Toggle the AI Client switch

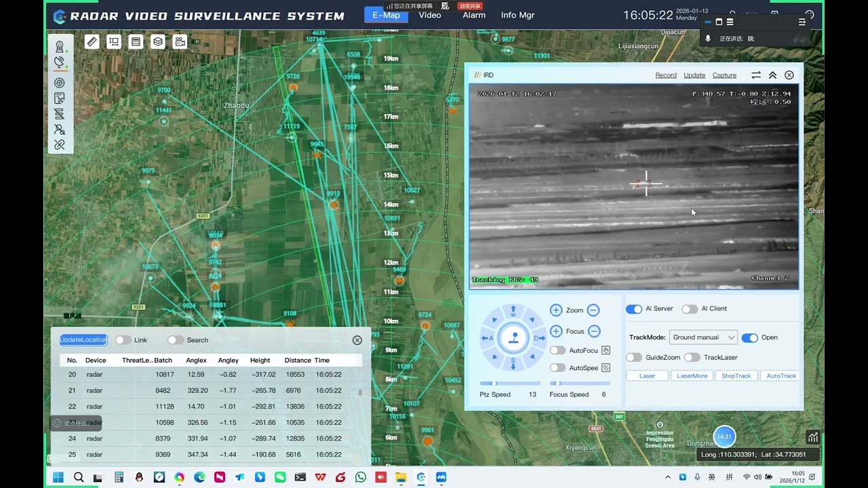tap(690, 309)
